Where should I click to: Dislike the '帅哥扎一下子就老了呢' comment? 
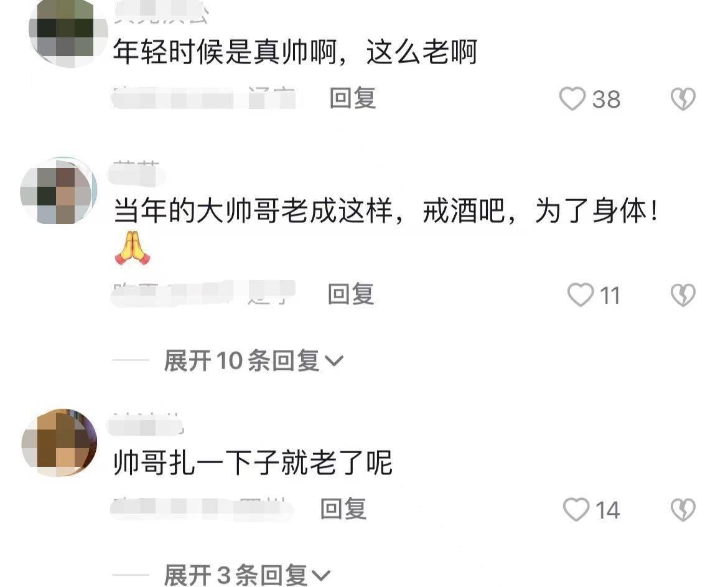[683, 509]
